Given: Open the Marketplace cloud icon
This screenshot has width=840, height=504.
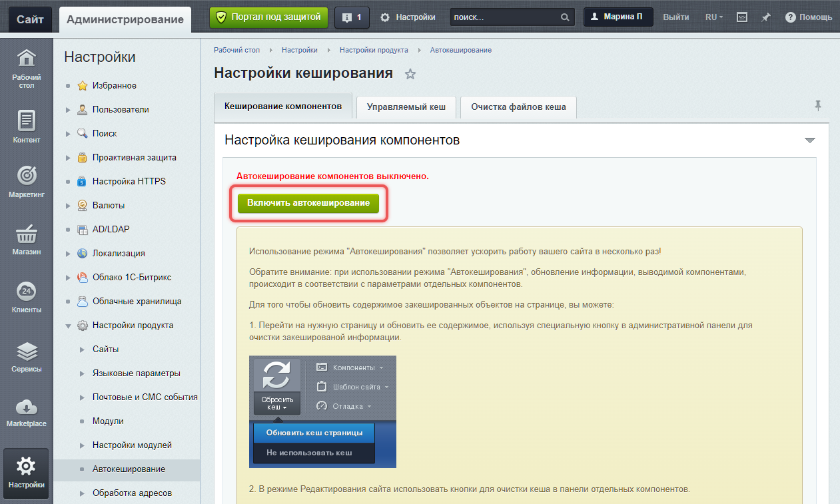Looking at the screenshot, I should (26, 411).
